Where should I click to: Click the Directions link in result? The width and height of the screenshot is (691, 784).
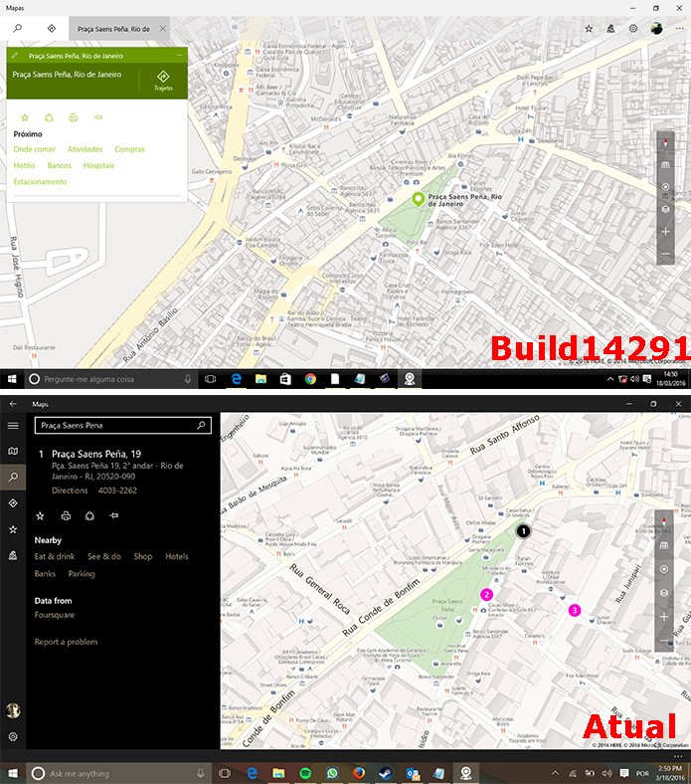[70, 490]
